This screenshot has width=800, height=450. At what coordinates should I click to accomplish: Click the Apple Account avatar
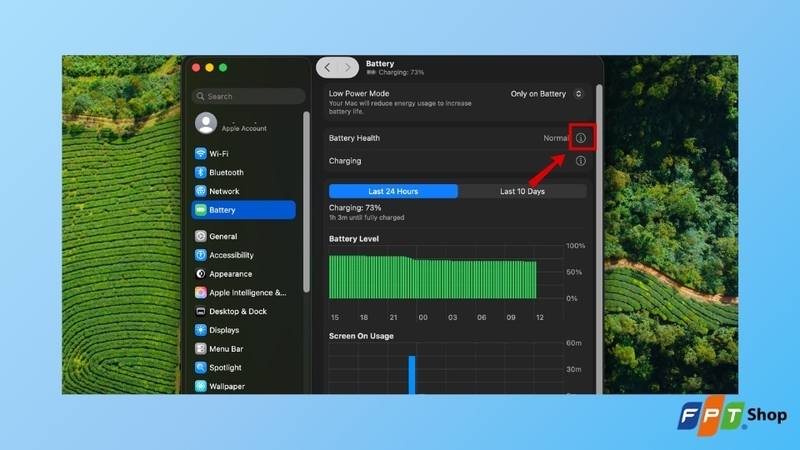206,123
